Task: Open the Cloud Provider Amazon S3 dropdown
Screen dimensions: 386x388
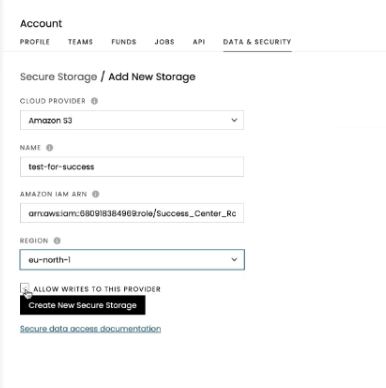Action: pos(132,120)
